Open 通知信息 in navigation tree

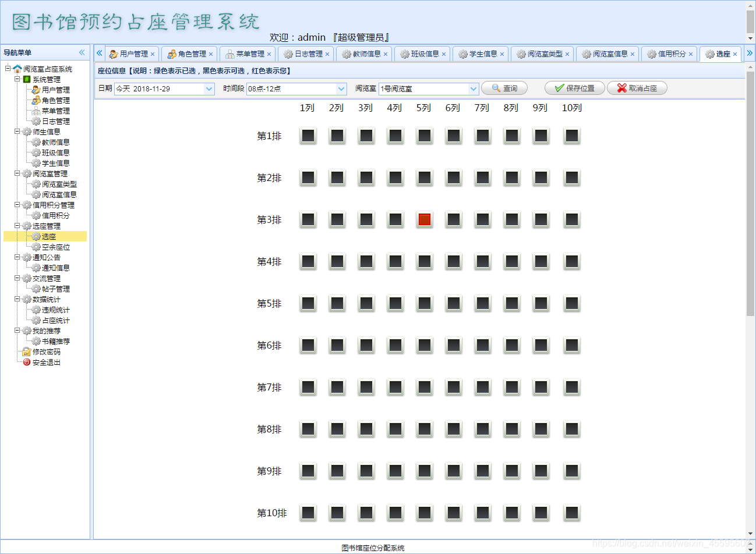tap(55, 268)
